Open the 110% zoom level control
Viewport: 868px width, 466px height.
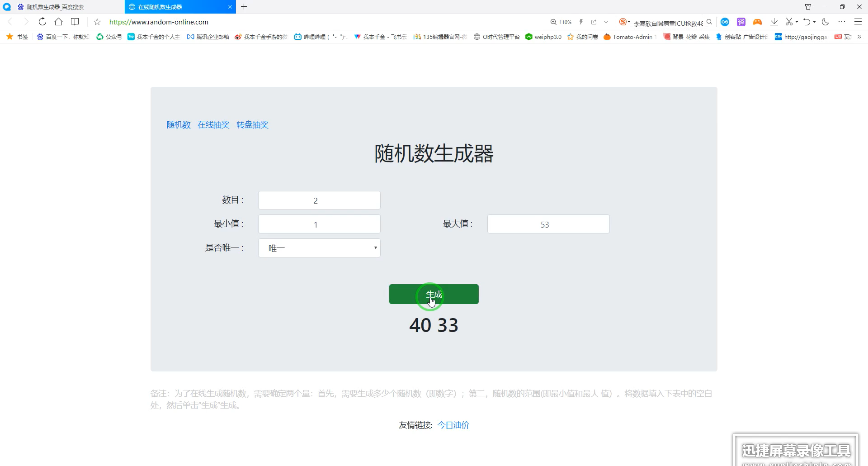[561, 22]
